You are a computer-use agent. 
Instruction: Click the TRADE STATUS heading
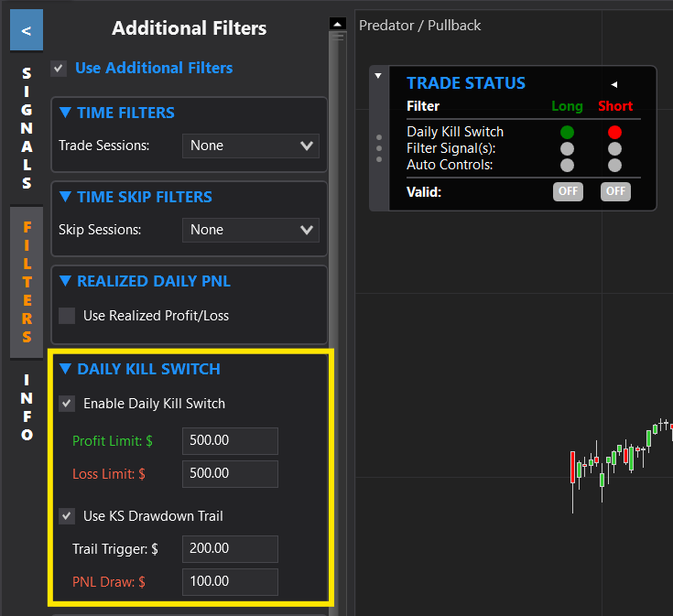click(466, 83)
